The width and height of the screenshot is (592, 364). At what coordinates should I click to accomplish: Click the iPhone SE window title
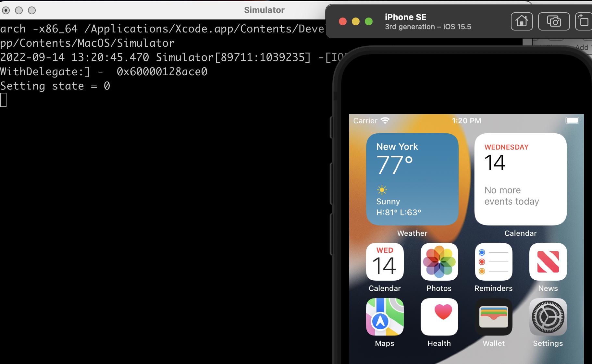[x=406, y=17]
